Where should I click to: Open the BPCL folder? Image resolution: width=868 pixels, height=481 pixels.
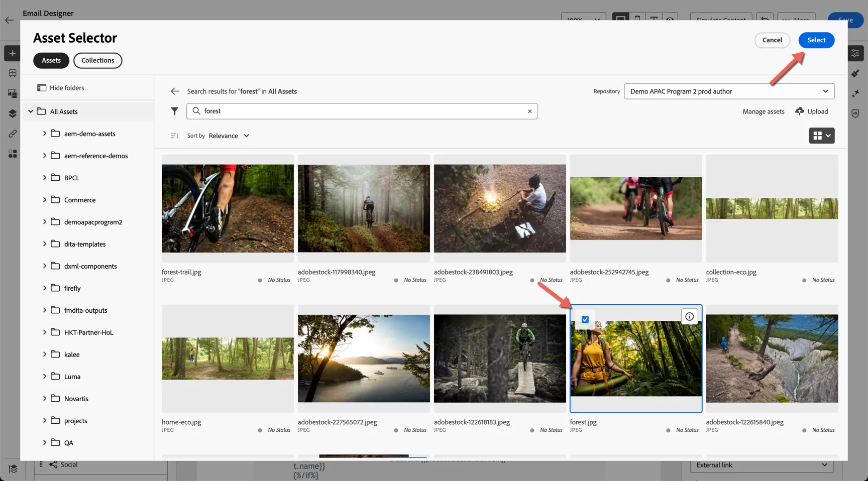pyautogui.click(x=72, y=178)
